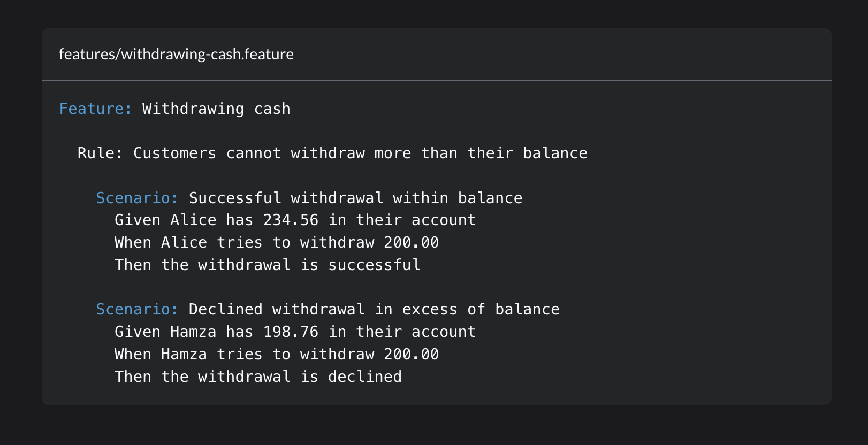The image size is (868, 445).
Task: Click the features/withdrawing-cash.feature file name header
Action: coord(176,55)
